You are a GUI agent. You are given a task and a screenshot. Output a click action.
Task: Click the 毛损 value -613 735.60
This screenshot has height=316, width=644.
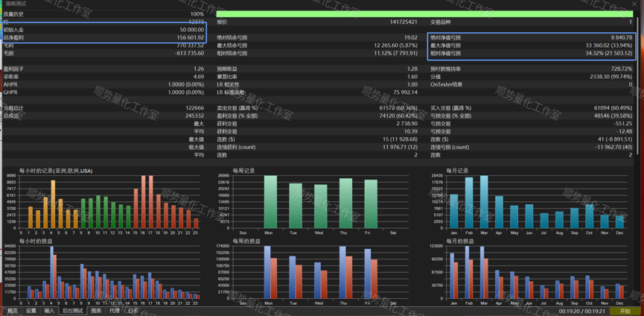tap(189, 53)
